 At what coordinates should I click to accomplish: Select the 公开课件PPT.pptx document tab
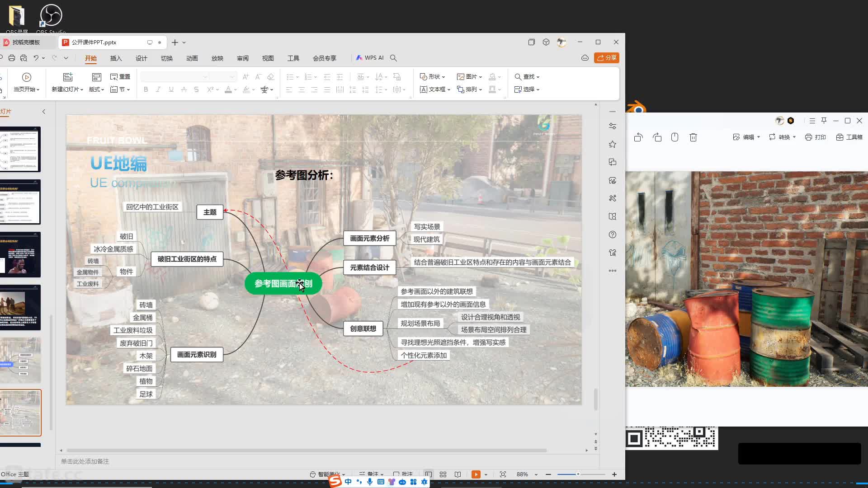(x=112, y=42)
